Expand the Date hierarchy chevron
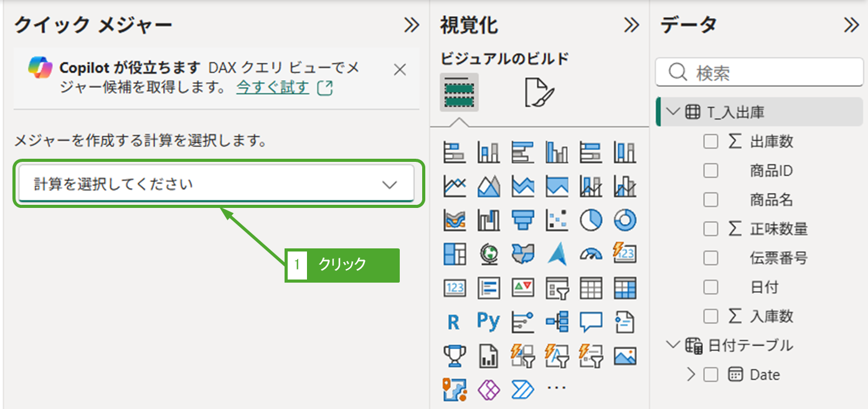868x409 pixels. pyautogui.click(x=690, y=375)
